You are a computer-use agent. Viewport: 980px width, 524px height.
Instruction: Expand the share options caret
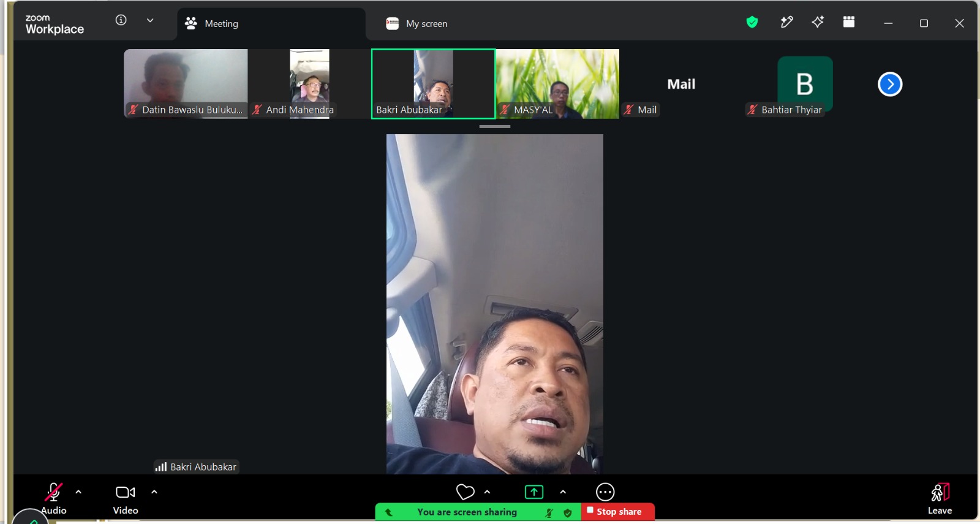tap(563, 492)
